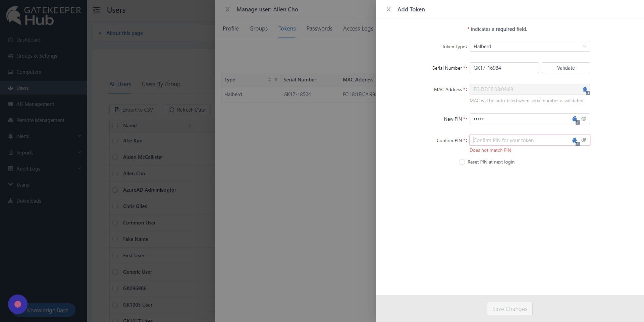Click the sort arrows on Name column
The image size is (644, 322).
click(x=190, y=126)
